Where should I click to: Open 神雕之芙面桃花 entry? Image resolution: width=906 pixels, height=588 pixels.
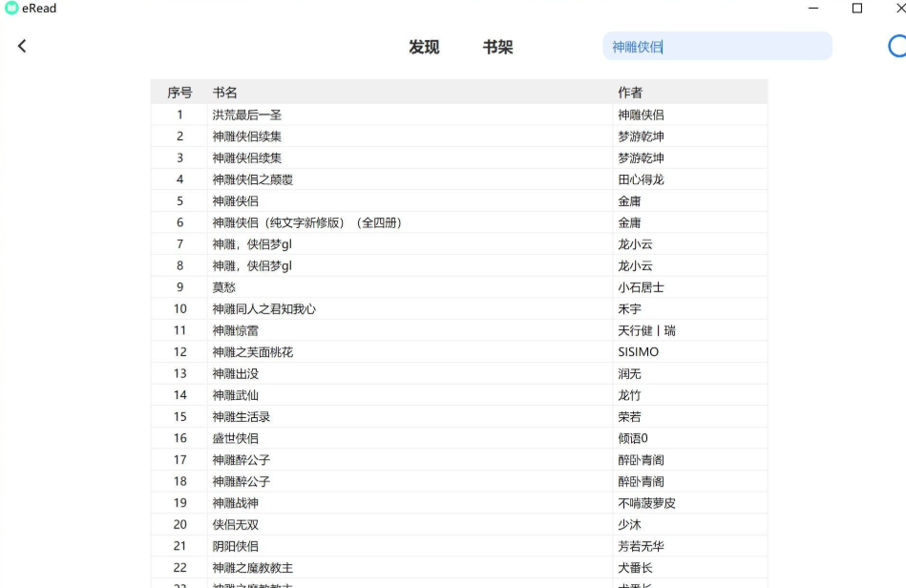point(253,352)
